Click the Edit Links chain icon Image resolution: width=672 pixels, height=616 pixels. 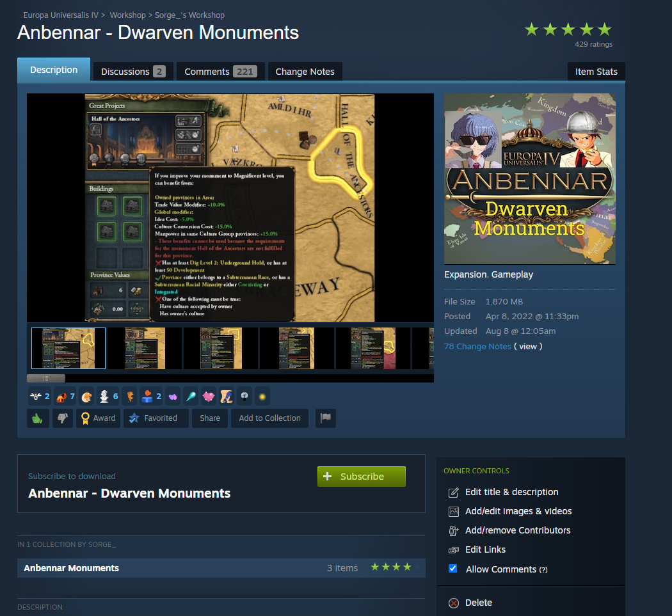coord(453,550)
